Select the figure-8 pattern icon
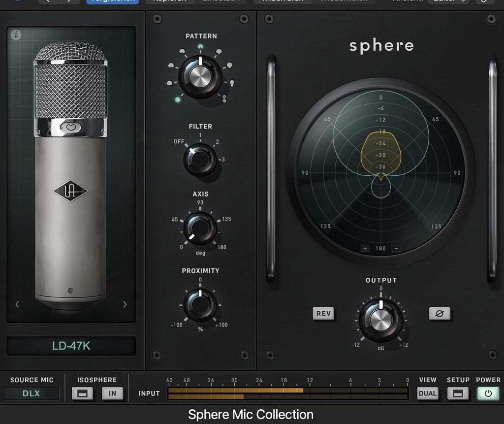Screen dimensions: 504x424 [224, 98]
